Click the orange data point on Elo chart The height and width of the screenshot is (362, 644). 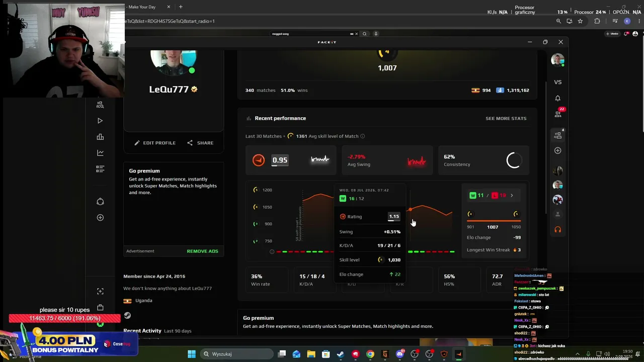pos(410,210)
